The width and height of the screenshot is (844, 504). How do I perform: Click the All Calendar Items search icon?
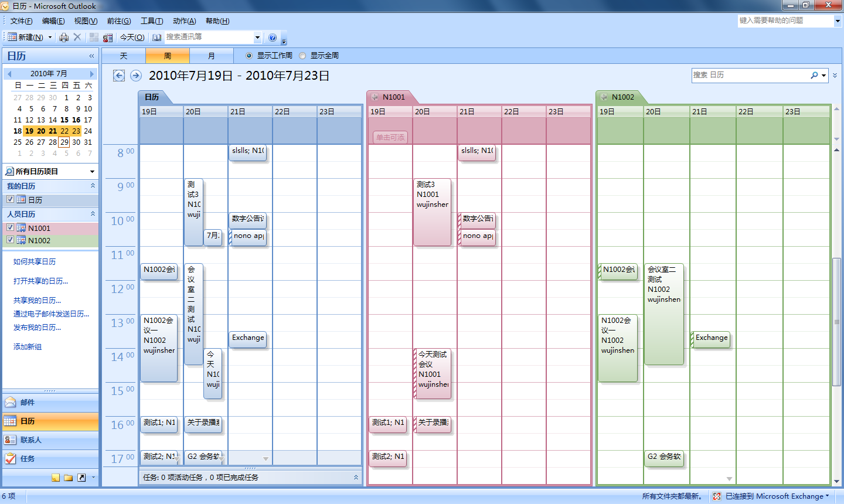click(x=9, y=171)
